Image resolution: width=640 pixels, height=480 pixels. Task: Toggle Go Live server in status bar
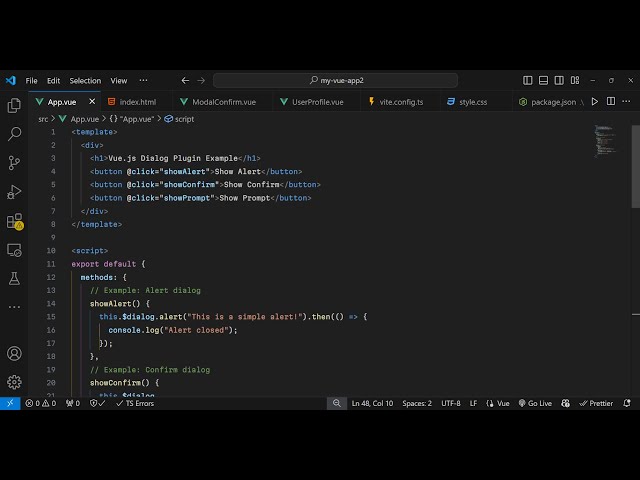click(535, 403)
